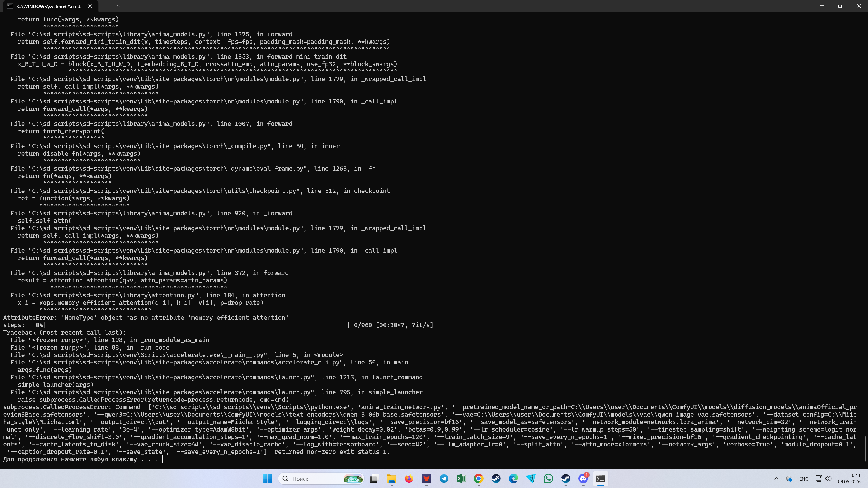
Task: Launch Microsoft Edge from the taskbar
Action: [514, 479]
